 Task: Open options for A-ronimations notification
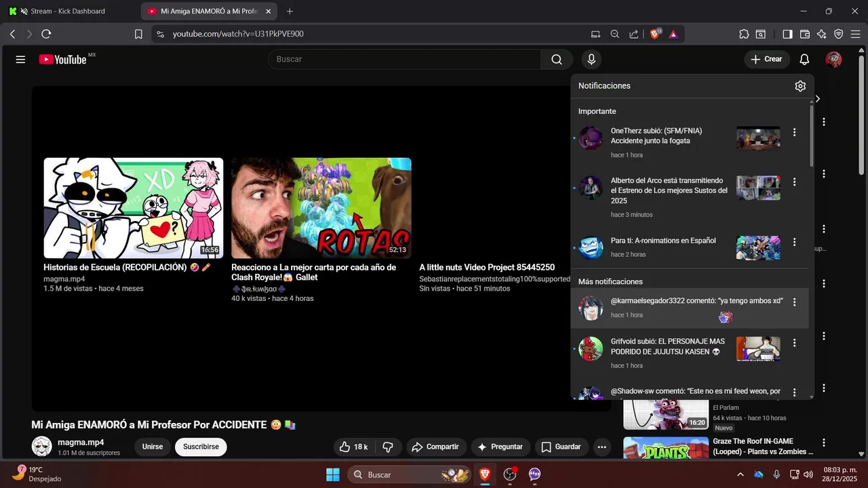(794, 242)
